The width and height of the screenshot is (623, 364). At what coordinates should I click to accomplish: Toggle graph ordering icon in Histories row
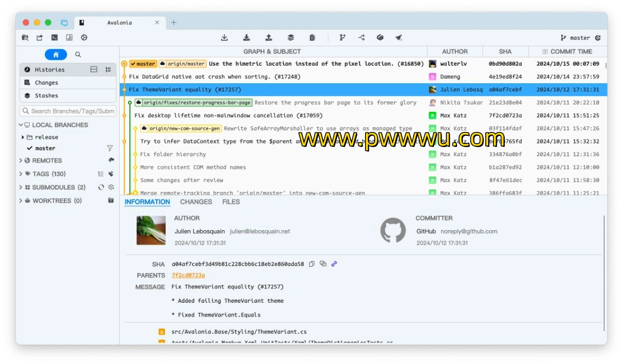108,70
